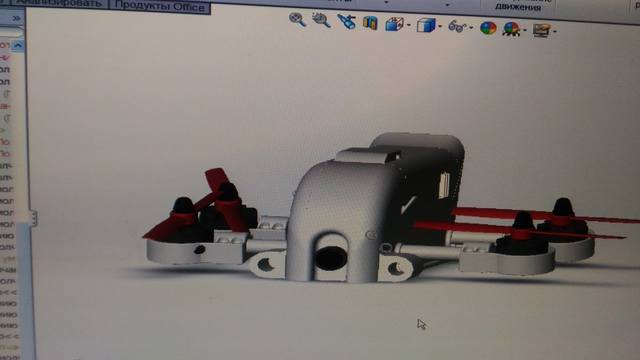Activate the Previous View icon
Viewport: 640px width, 360px height.
[x=347, y=22]
